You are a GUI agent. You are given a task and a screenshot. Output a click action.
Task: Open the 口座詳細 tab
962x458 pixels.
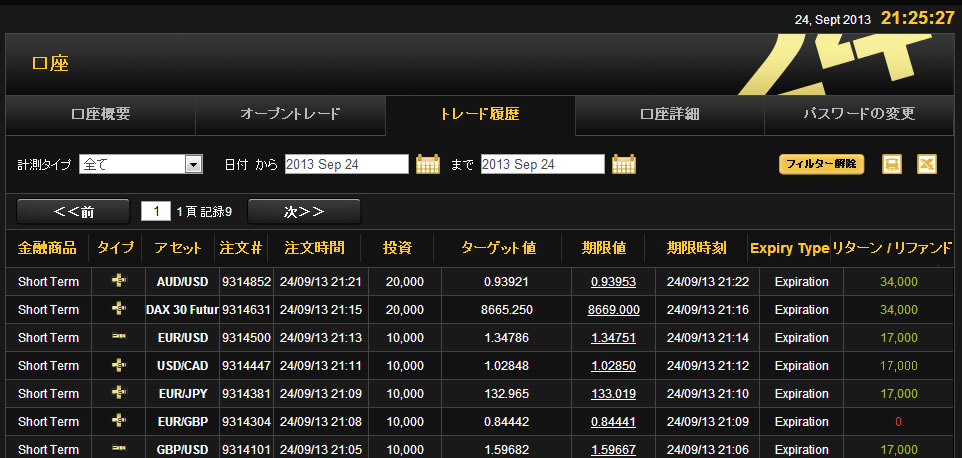pos(669,115)
